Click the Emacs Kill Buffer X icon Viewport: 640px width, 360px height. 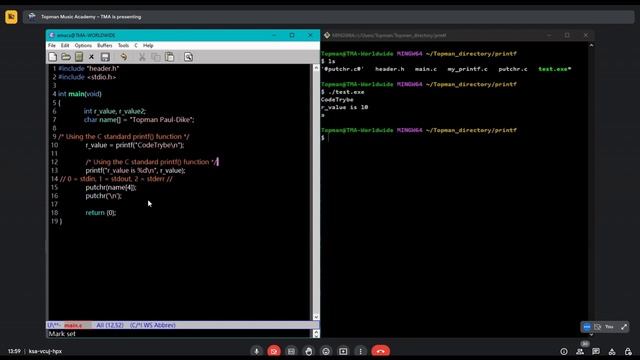[91, 57]
